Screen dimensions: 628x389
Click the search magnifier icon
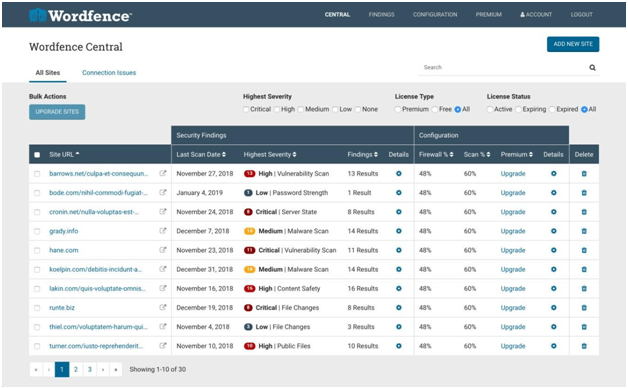point(592,68)
